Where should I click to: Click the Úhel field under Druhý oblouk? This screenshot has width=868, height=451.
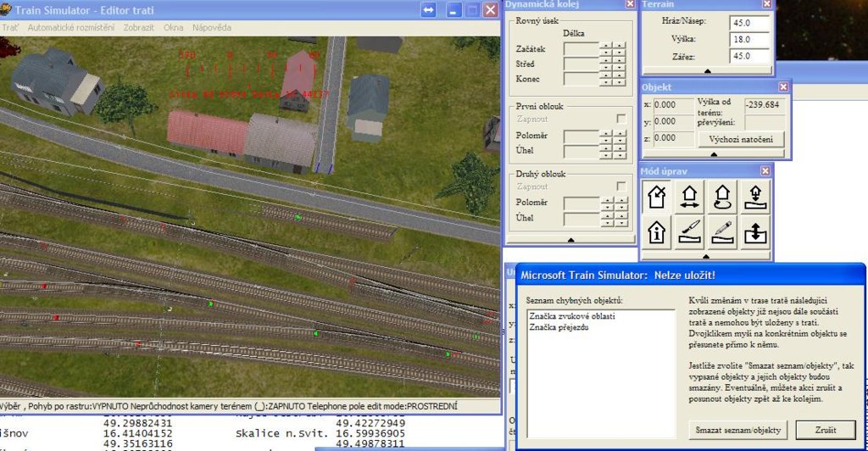[x=581, y=218]
